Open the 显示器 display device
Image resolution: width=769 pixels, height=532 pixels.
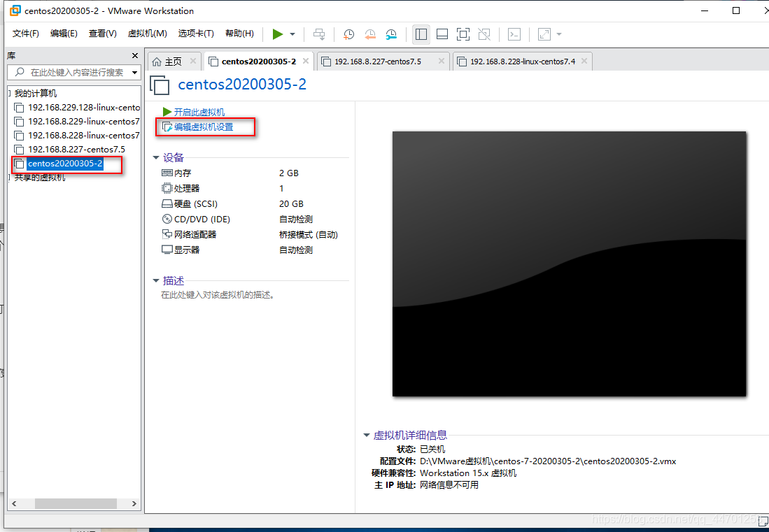[181, 250]
